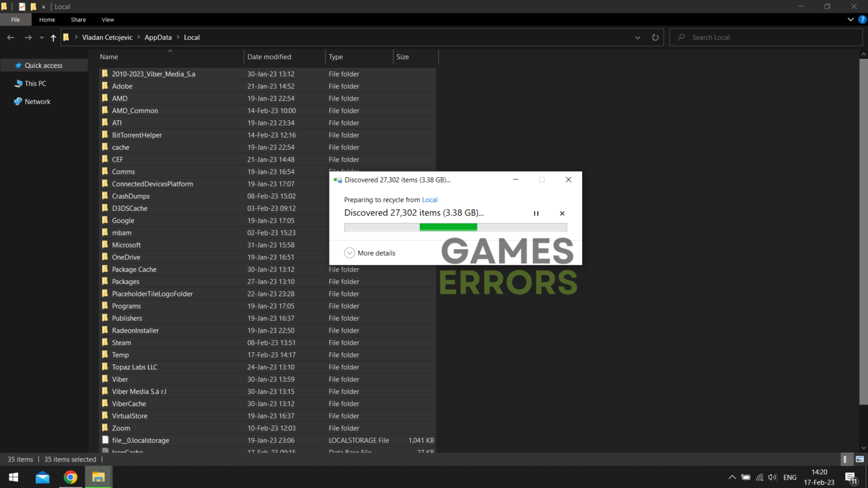
Task: Click the speaker icon in system tray
Action: 772,477
